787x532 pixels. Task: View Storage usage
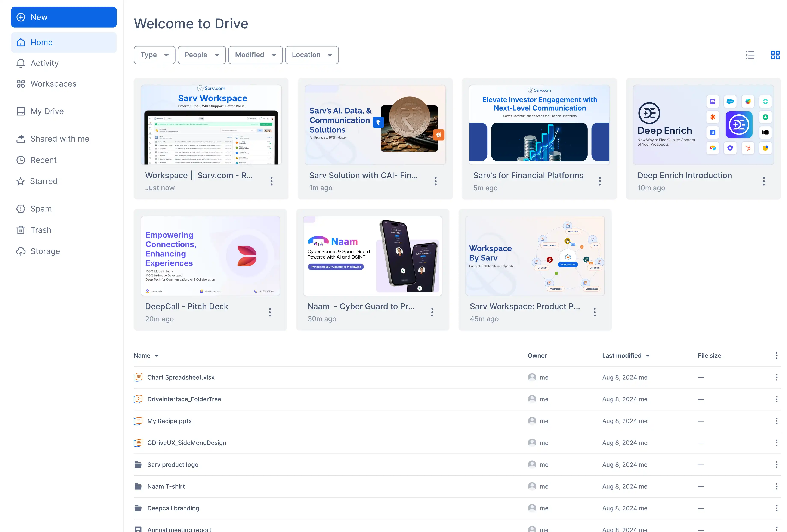click(x=45, y=251)
